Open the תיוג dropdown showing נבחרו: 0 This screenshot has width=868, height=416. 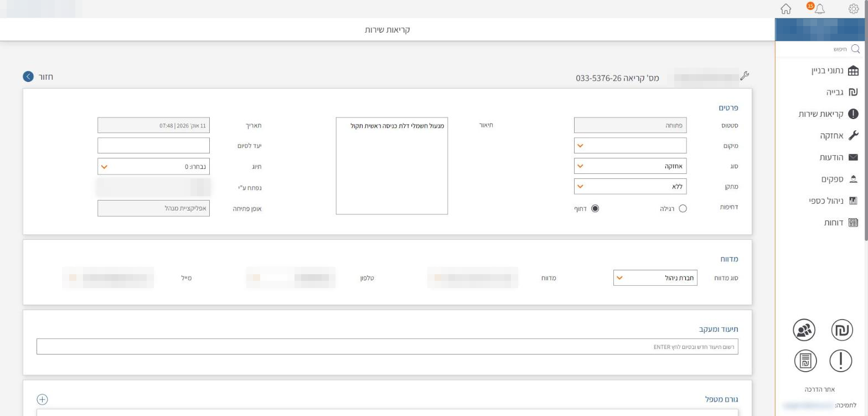pyautogui.click(x=153, y=167)
